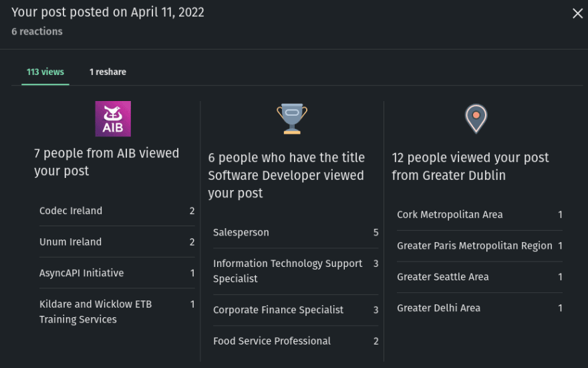Select Corporate Finance Specialist row
The height and width of the screenshot is (368, 588).
[296, 310]
